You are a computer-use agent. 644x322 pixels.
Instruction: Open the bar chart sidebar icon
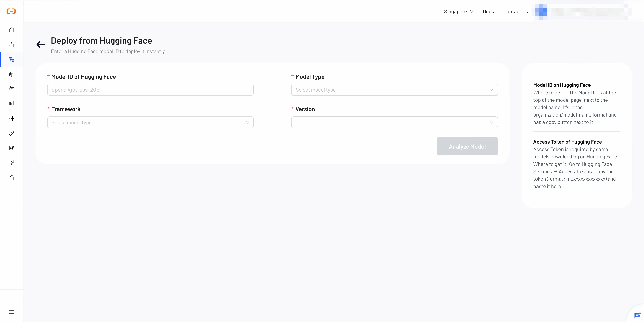click(12, 104)
